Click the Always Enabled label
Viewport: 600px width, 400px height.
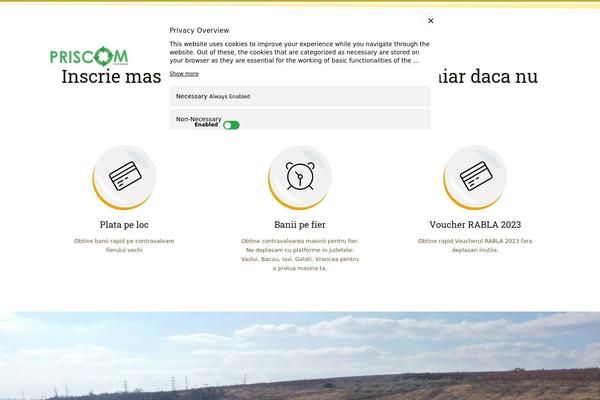230,96
